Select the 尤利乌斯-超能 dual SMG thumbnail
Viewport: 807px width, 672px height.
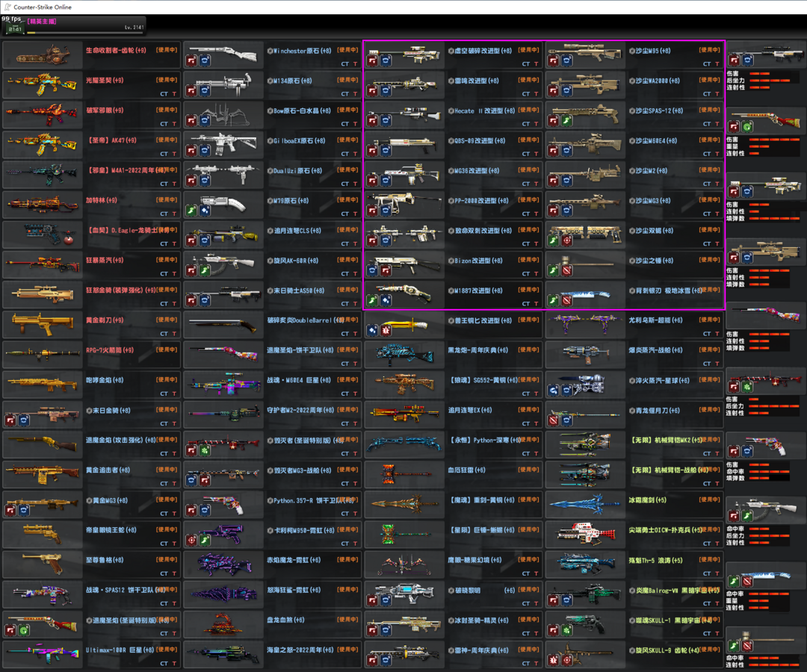585,325
